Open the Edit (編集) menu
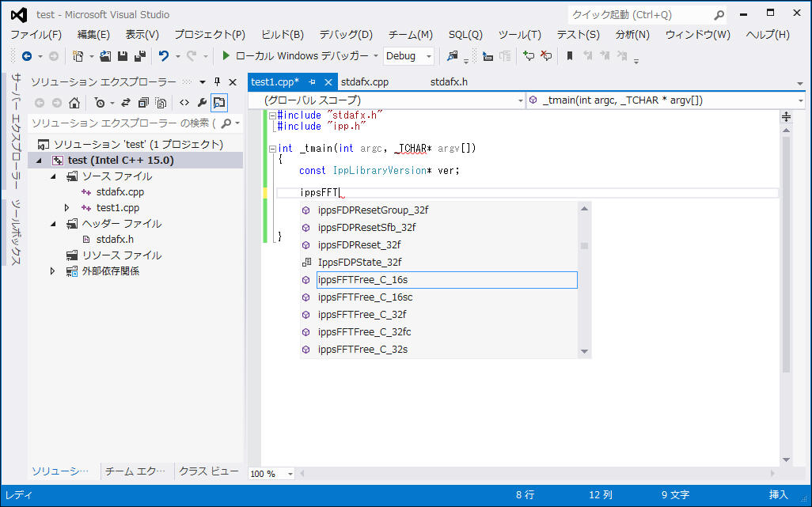This screenshot has height=507, width=812. point(93,35)
